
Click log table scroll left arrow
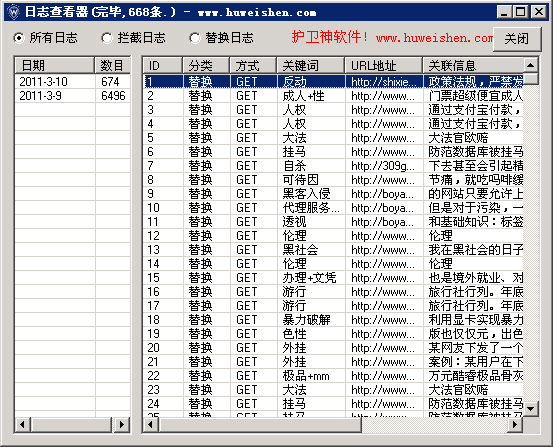tap(151, 424)
